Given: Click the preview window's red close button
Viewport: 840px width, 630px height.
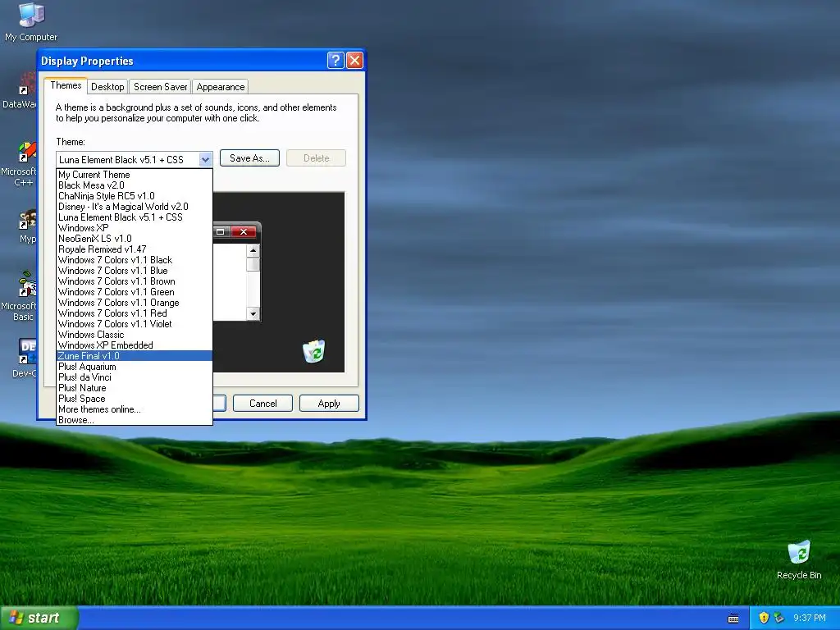Looking at the screenshot, I should click(x=244, y=231).
